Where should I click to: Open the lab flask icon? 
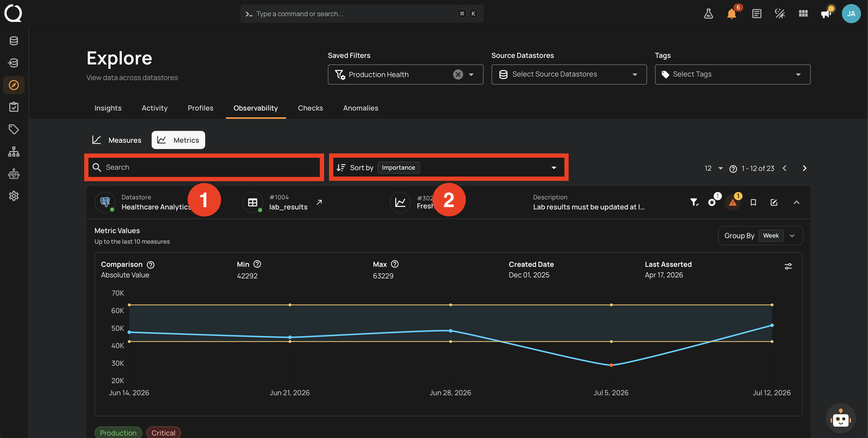(708, 14)
